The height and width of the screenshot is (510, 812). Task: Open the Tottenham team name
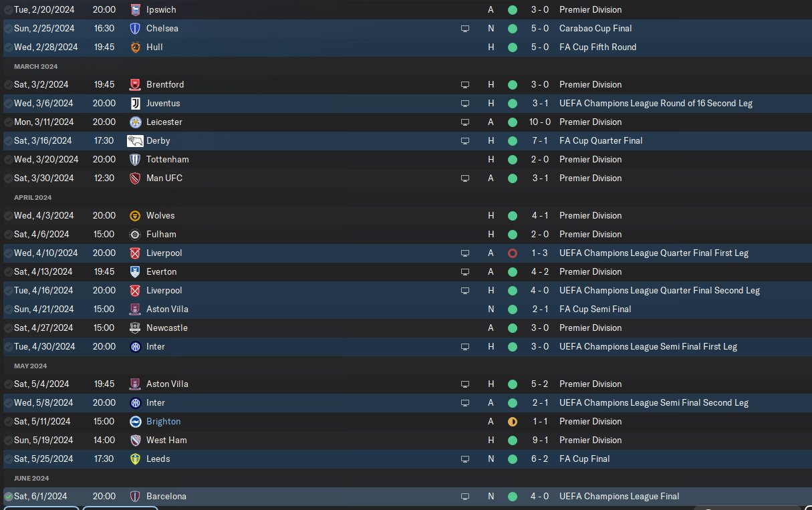point(167,160)
